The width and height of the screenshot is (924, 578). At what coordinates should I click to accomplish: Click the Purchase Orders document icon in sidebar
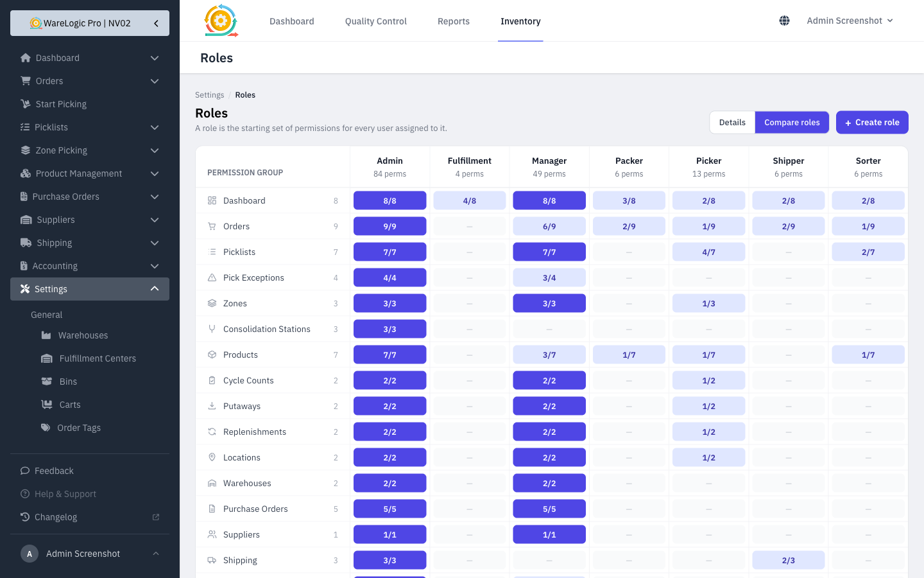click(24, 197)
